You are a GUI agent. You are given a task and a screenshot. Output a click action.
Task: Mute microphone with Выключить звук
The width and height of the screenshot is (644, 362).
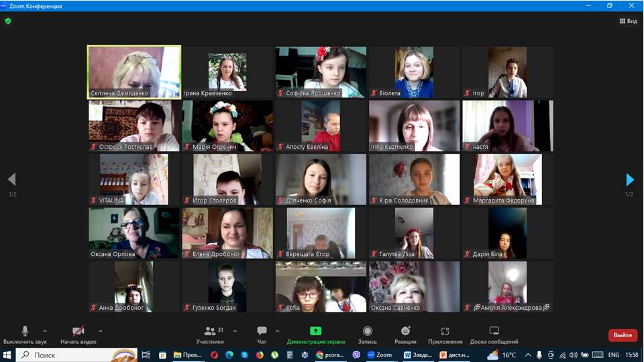click(x=25, y=333)
